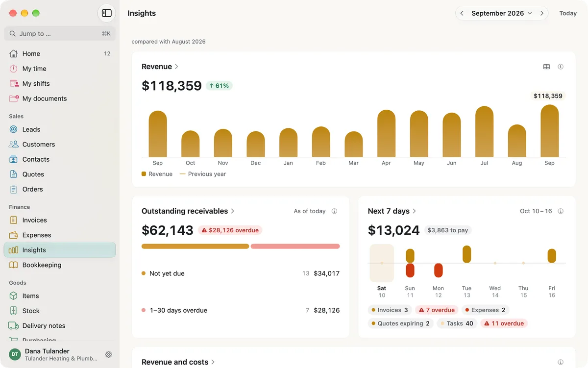Click the Leads target icon

tap(14, 129)
